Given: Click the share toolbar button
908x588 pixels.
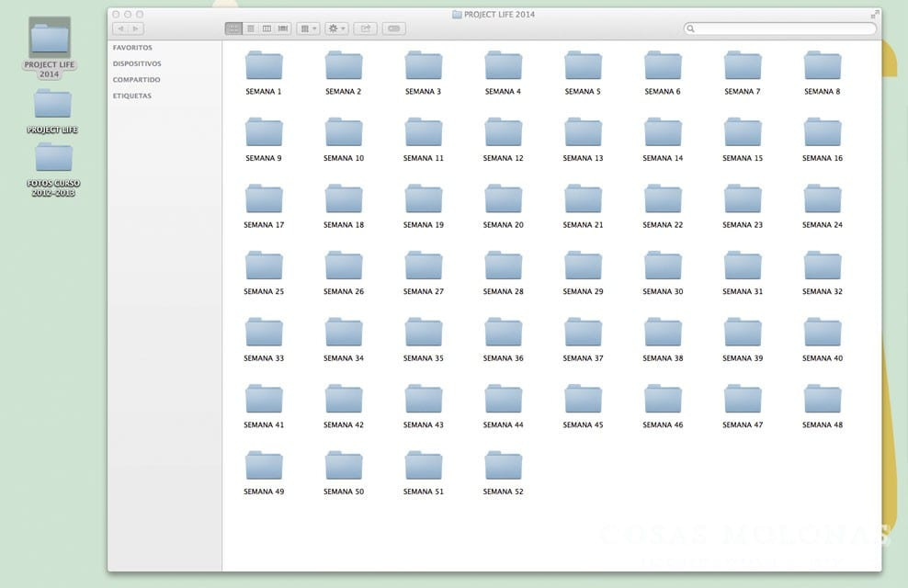Looking at the screenshot, I should click(x=366, y=28).
